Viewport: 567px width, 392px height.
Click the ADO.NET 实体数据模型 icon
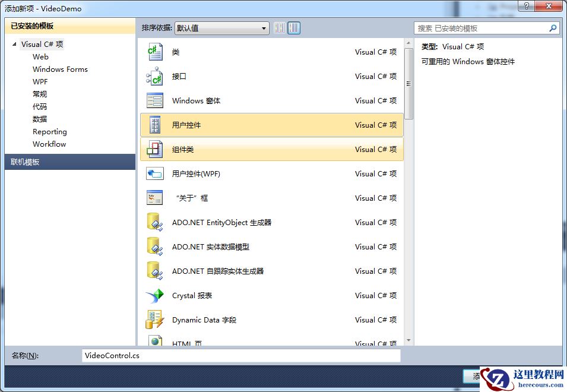click(x=155, y=246)
